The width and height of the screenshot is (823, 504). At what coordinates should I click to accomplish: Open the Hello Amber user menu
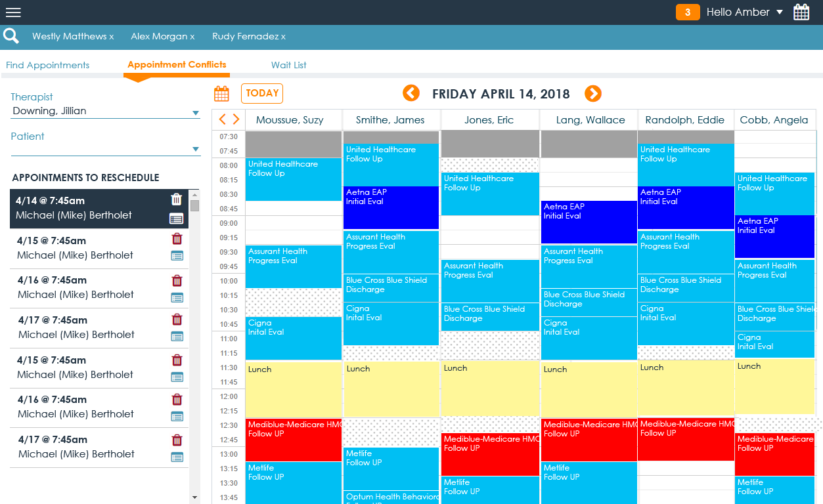(744, 12)
